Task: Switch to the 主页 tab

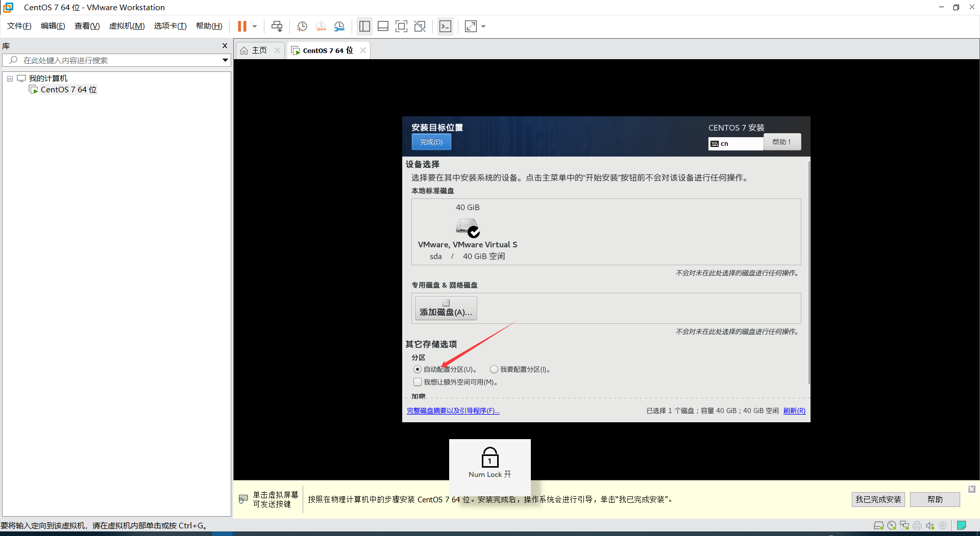Action: coord(259,50)
